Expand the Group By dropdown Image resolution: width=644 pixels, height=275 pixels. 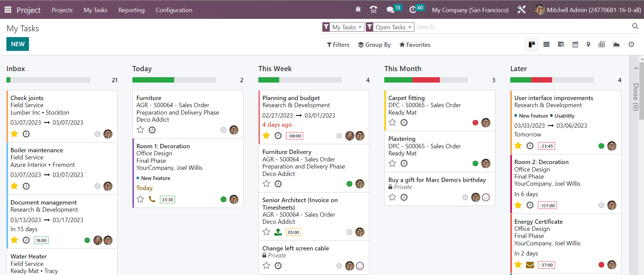coord(374,45)
